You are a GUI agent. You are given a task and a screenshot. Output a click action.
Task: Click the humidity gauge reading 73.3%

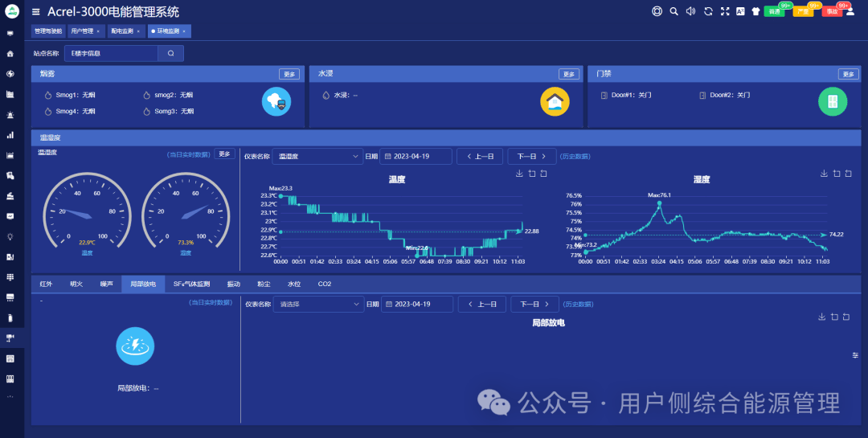(186, 243)
